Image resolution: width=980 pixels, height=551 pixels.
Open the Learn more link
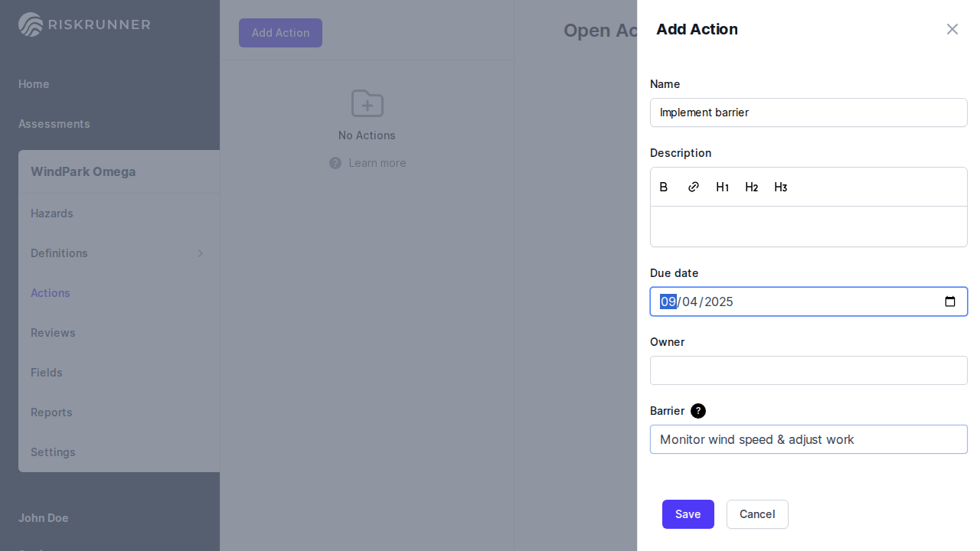click(377, 163)
